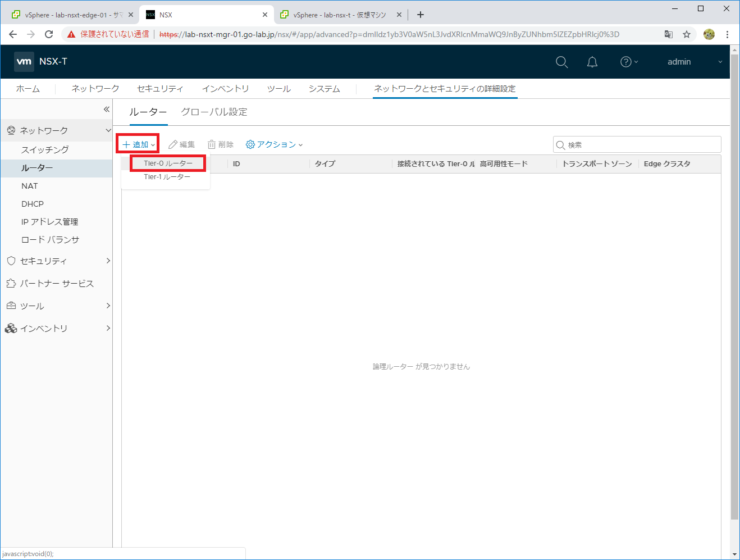This screenshot has height=560, width=740.
Task: Open the Chrome profile avatar
Action: tap(709, 34)
